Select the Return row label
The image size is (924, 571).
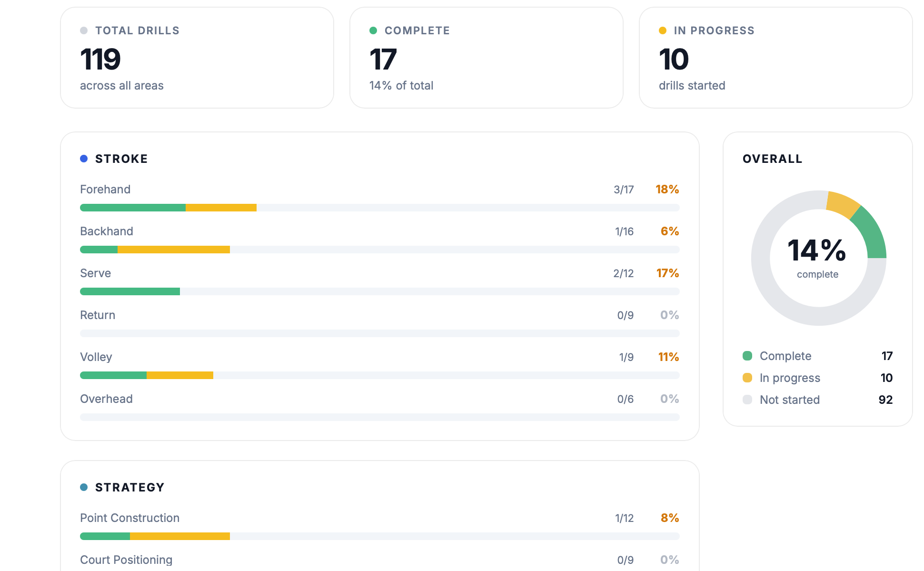[x=98, y=315]
